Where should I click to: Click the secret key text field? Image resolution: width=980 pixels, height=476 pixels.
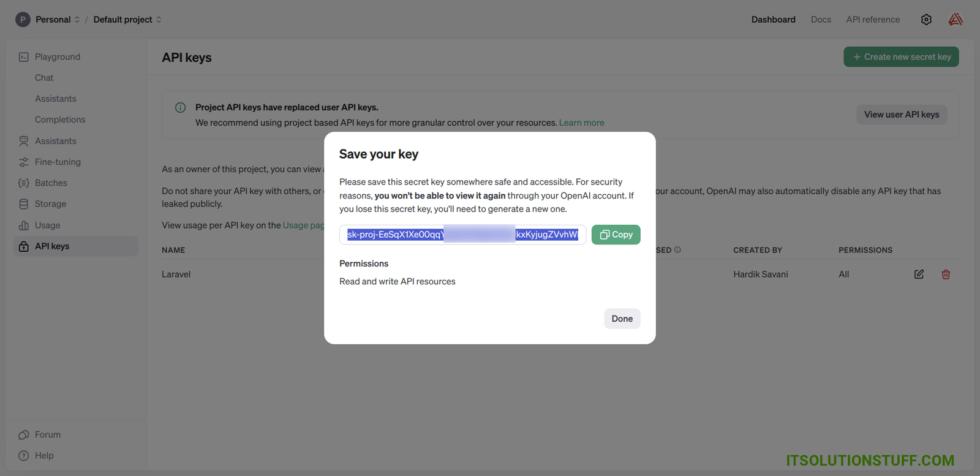(462, 235)
